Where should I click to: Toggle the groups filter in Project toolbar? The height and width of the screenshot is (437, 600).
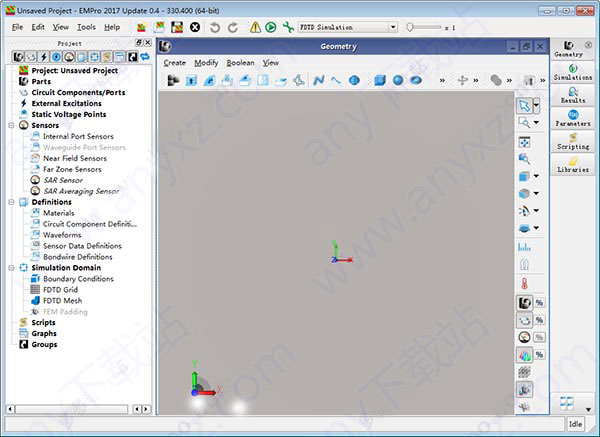(132, 57)
